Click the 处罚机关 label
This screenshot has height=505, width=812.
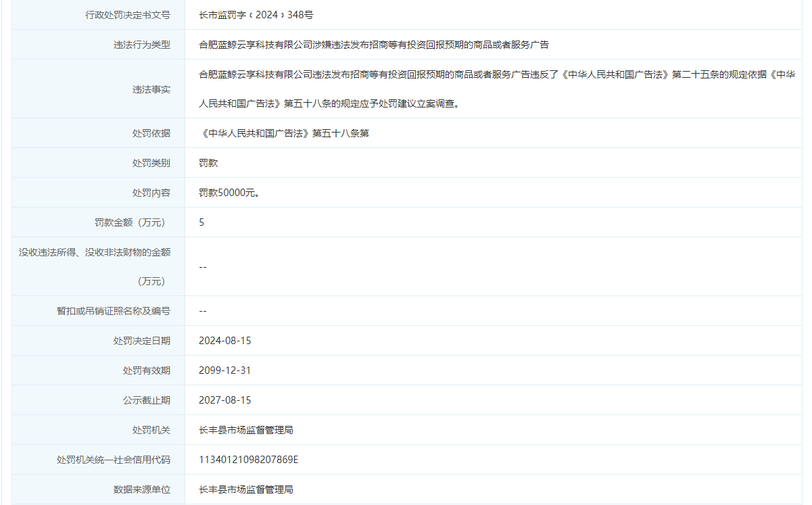coord(151,430)
